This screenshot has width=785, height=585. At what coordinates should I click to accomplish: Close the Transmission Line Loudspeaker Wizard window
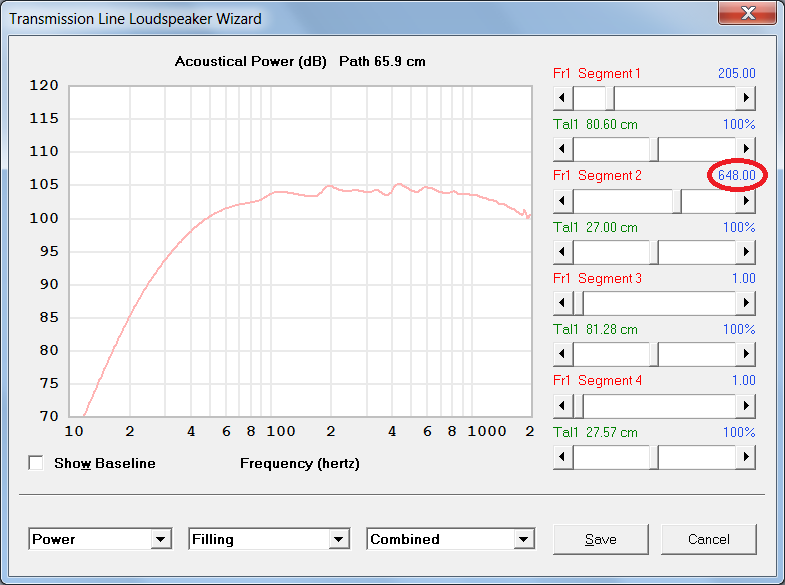pos(747,12)
